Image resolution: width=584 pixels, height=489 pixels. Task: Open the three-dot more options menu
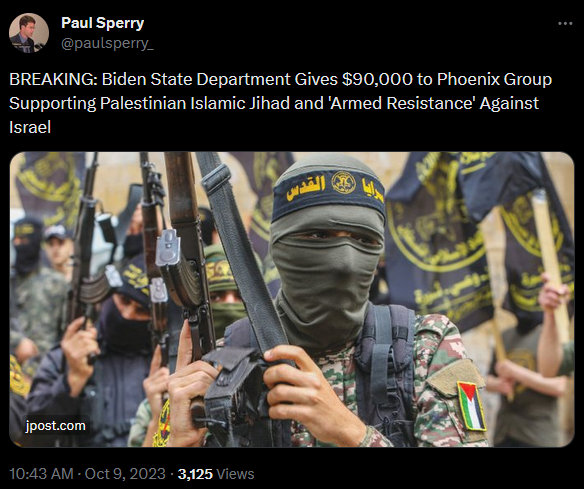tap(565, 23)
